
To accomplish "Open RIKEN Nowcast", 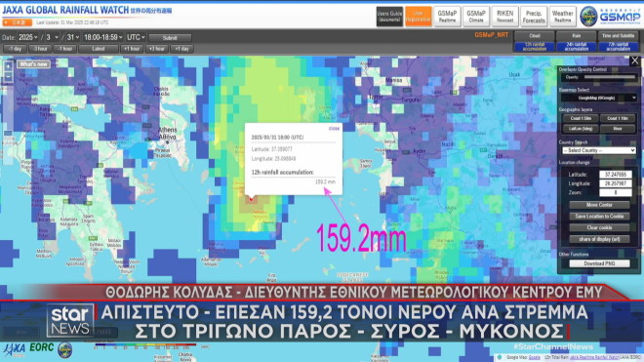I will [504, 17].
